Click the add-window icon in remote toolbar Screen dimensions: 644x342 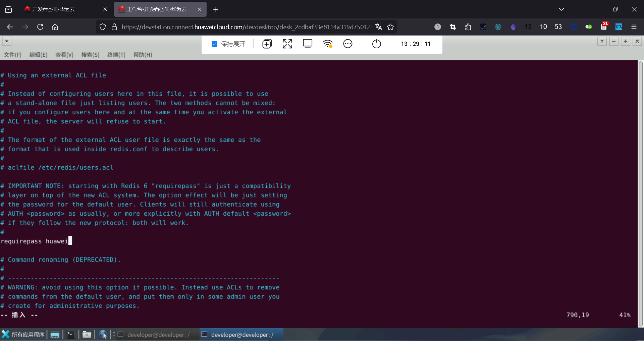(267, 44)
